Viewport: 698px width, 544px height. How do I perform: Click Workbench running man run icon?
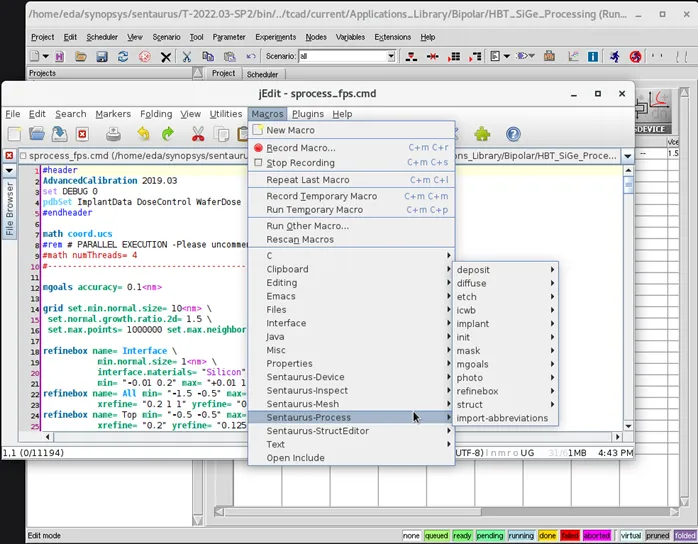tap(615, 57)
